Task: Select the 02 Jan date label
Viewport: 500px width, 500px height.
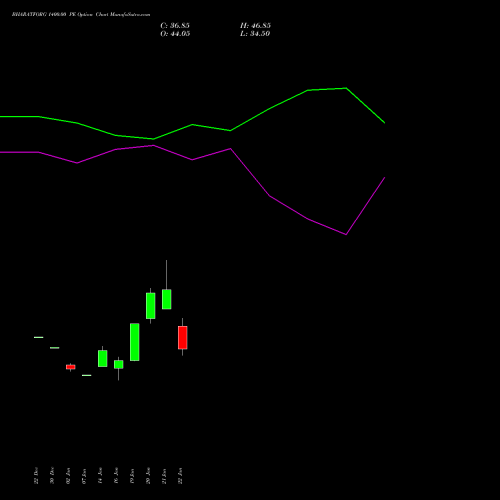Action: [x=68, y=476]
